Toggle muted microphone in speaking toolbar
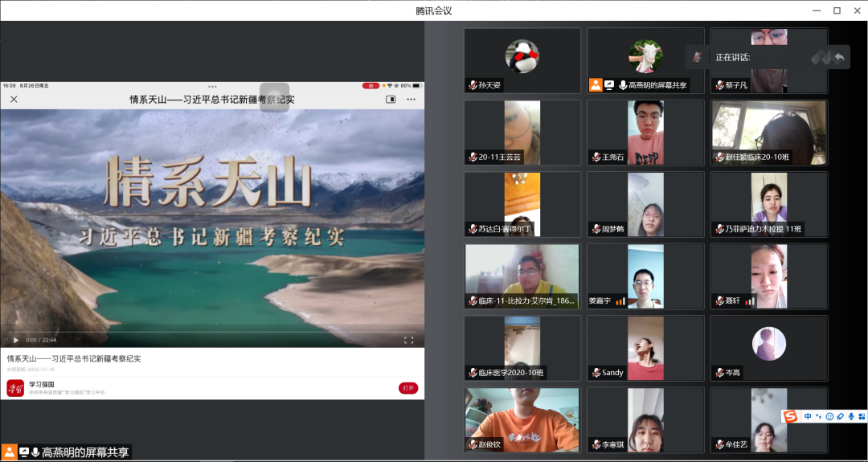The width and height of the screenshot is (868, 462). [x=698, y=57]
